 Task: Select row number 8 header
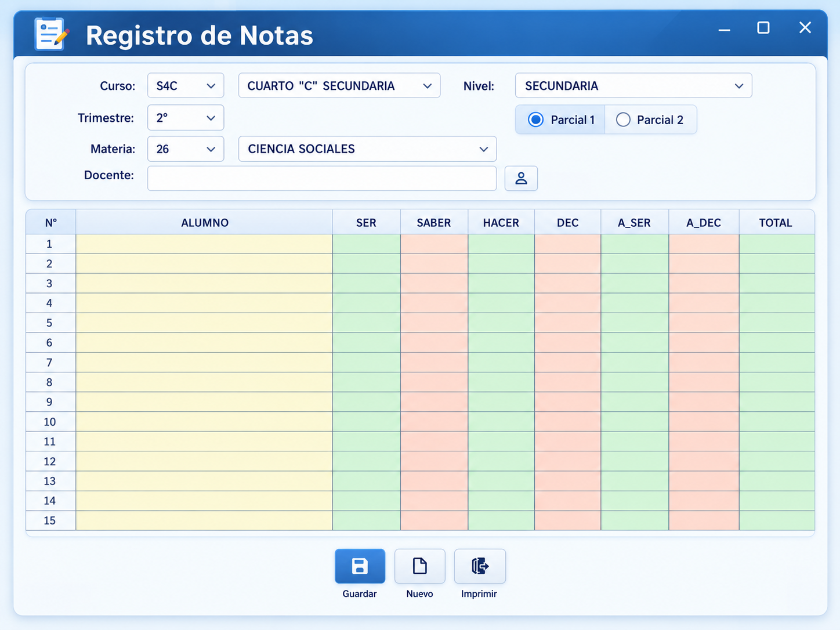(51, 382)
